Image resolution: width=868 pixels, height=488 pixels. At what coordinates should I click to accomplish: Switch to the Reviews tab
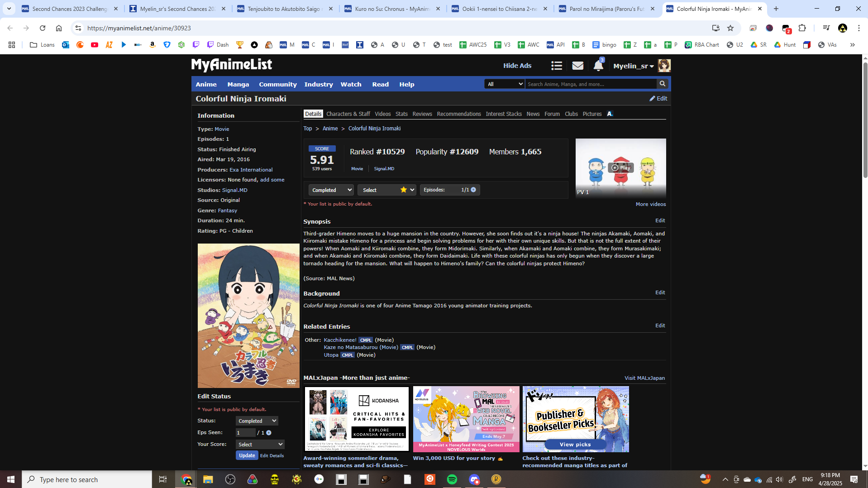tap(422, 114)
